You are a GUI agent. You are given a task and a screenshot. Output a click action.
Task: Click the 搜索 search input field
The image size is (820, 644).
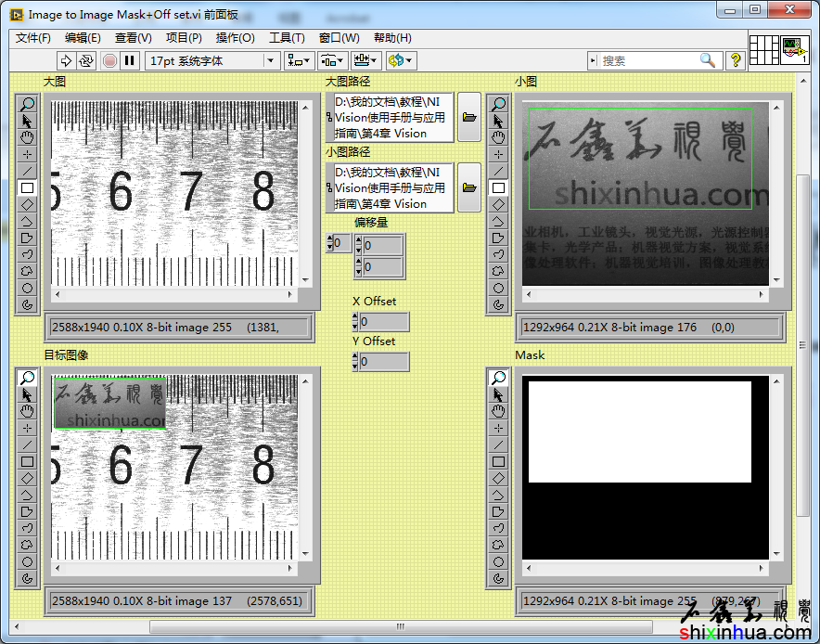[x=649, y=60]
